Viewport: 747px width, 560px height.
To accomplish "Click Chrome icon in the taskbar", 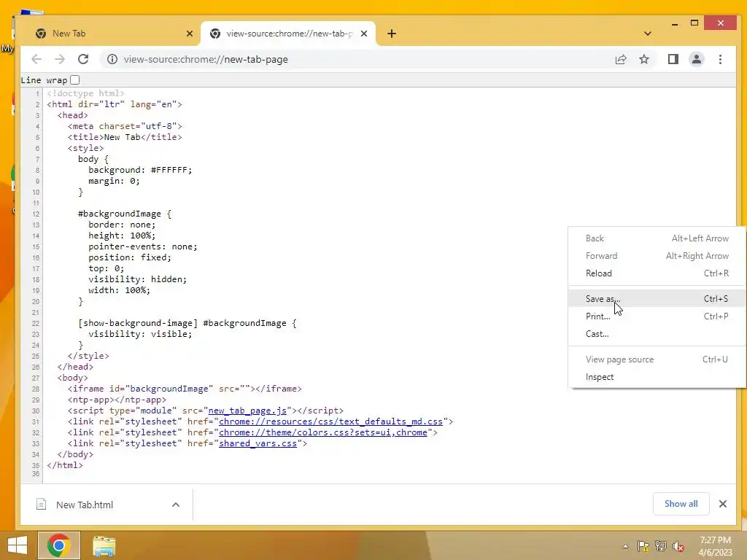I will (59, 545).
